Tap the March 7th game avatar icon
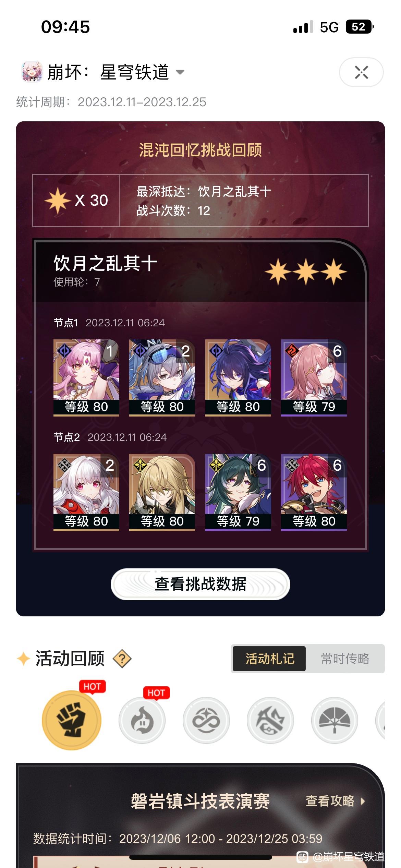This screenshot has width=401, height=868. click(x=32, y=72)
